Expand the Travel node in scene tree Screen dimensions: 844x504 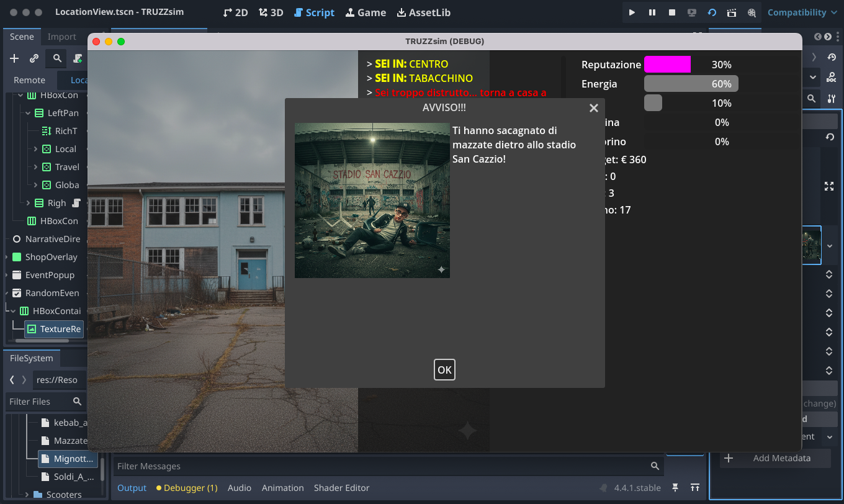pos(35,167)
